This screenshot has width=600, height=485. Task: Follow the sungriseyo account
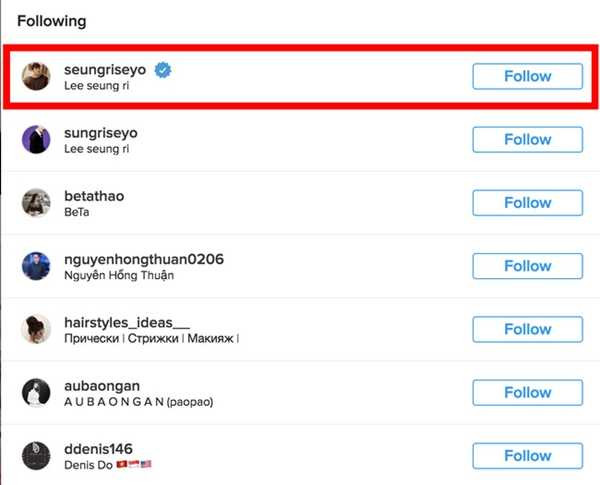[x=527, y=139]
